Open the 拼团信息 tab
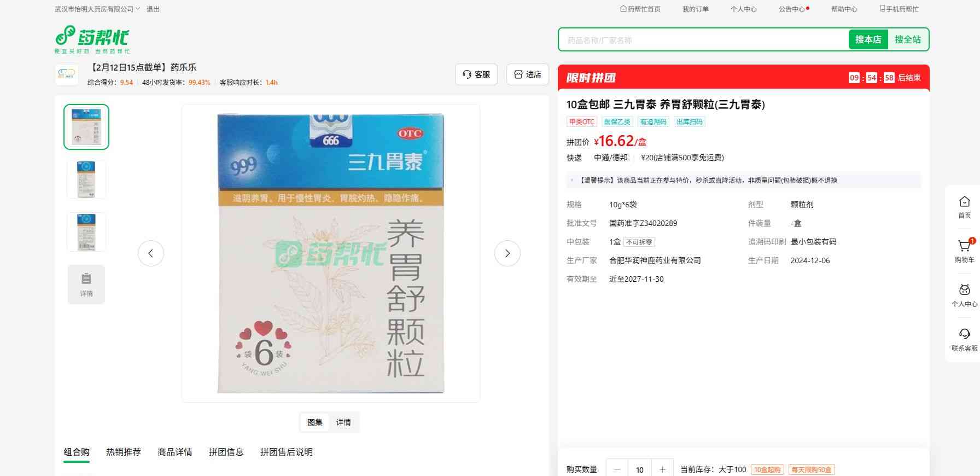 (x=226, y=452)
